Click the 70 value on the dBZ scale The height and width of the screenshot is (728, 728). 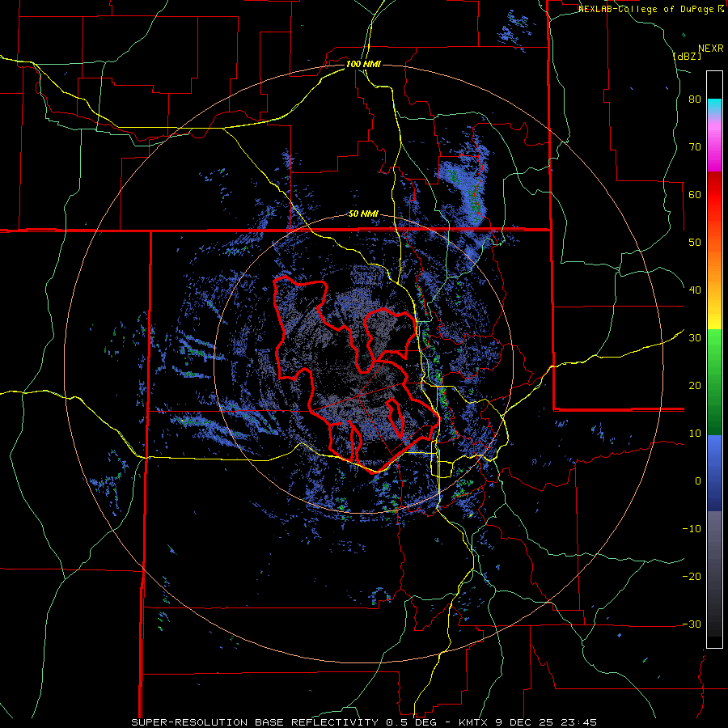695,147
